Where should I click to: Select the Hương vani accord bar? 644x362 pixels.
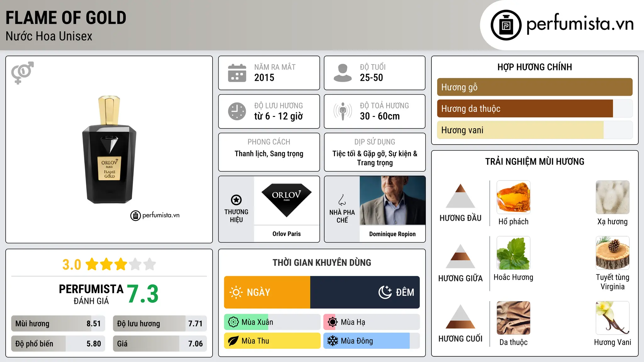tap(535, 130)
